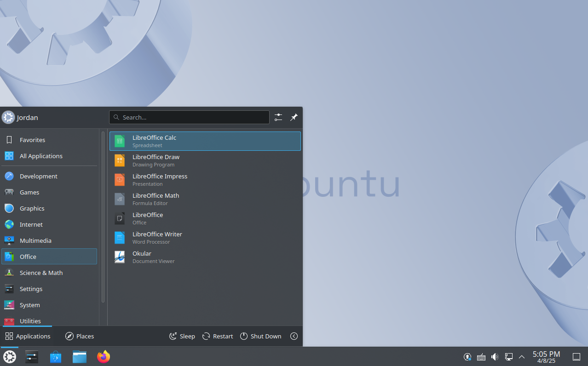Mute the volume from the system tray
The image size is (588, 366).
[x=495, y=356]
